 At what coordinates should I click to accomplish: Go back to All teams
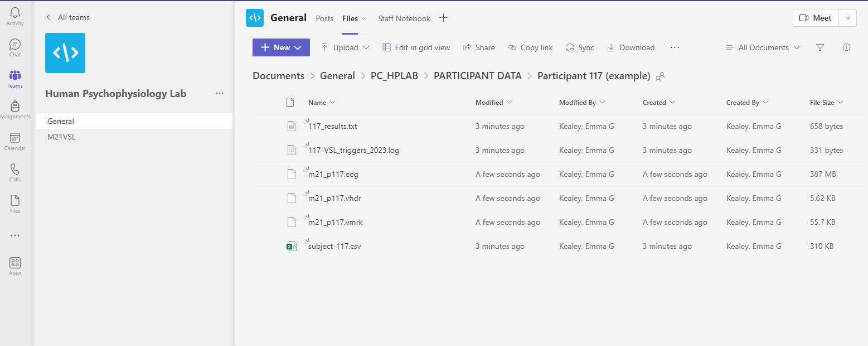click(x=67, y=17)
